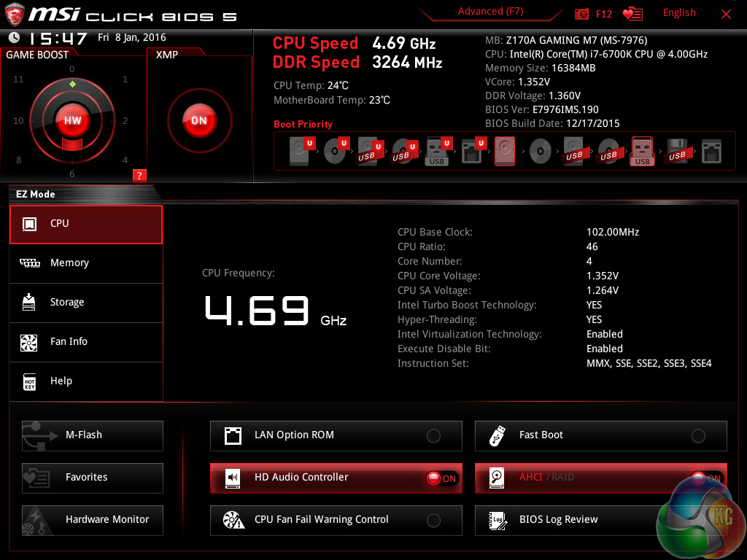Click the DDR Speed 3264 MHz readout
Screen dimensions: 747x560
(357, 63)
